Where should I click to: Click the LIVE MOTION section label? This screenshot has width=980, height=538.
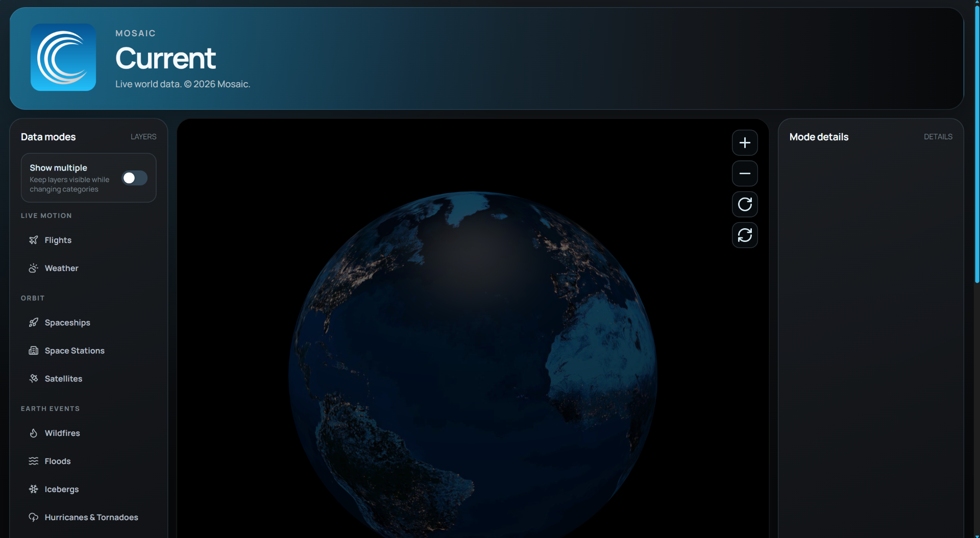(46, 216)
